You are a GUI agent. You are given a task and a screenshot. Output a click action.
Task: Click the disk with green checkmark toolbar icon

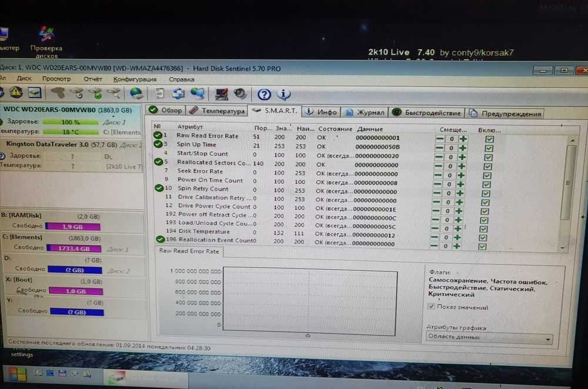click(x=96, y=93)
